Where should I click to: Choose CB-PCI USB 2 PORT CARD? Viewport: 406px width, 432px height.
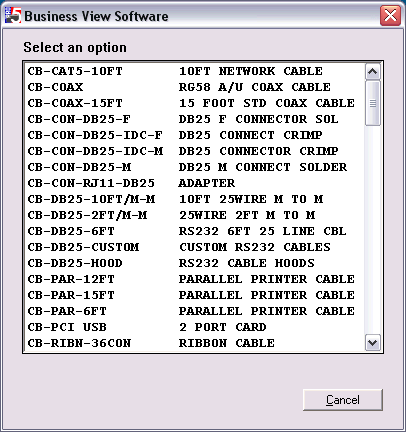(194, 327)
